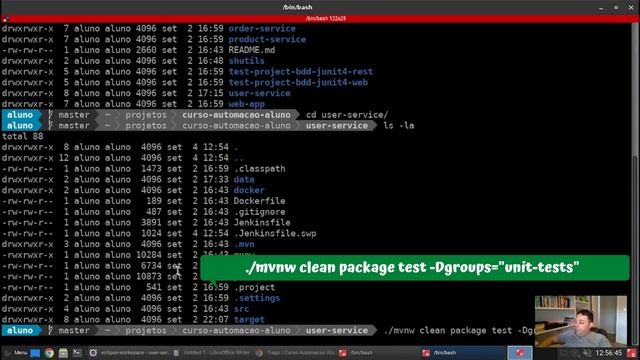This screenshot has width=640, height=360.
Task: Click the product-service directory name
Action: pos(267,39)
